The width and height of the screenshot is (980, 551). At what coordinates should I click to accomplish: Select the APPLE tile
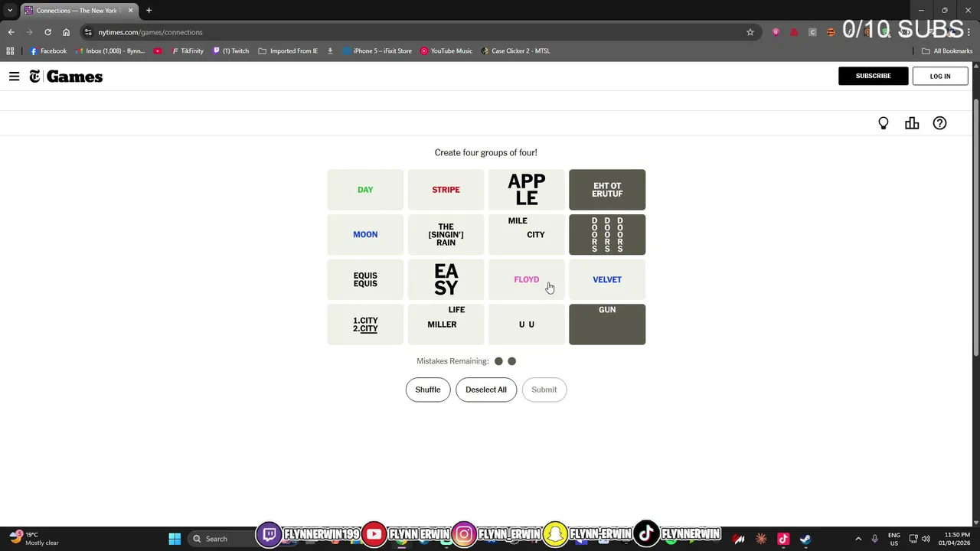527,190
